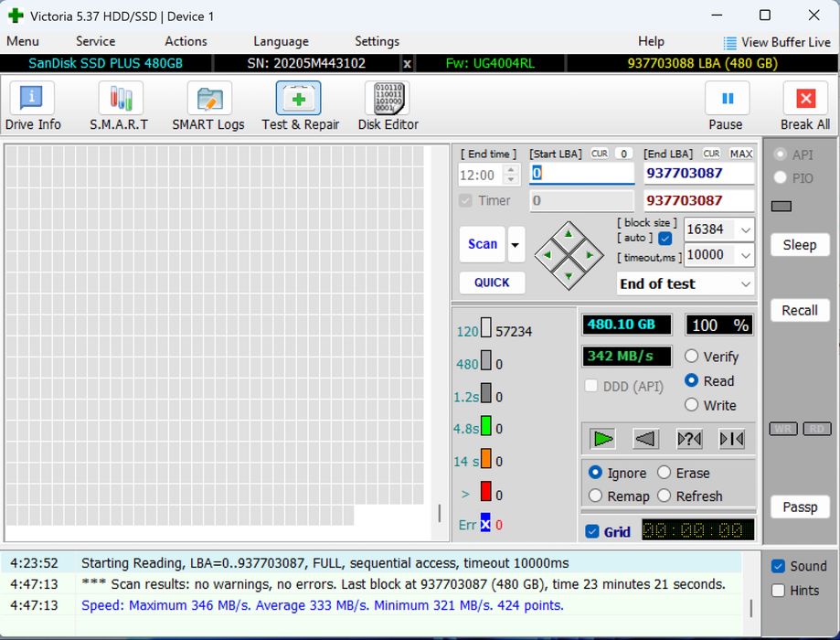Click the WR indicator

(x=783, y=429)
